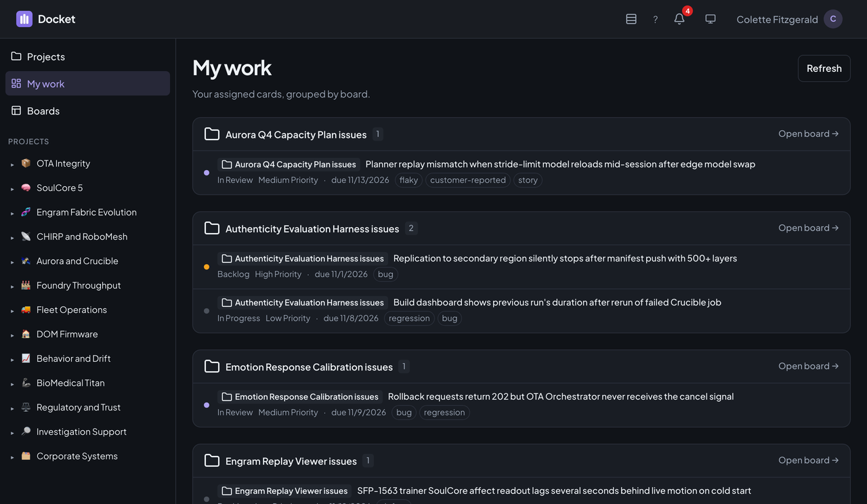Image resolution: width=867 pixels, height=504 pixels.
Task: Open SFP-1563 trainer SoulCore affect card
Action: [x=554, y=490]
